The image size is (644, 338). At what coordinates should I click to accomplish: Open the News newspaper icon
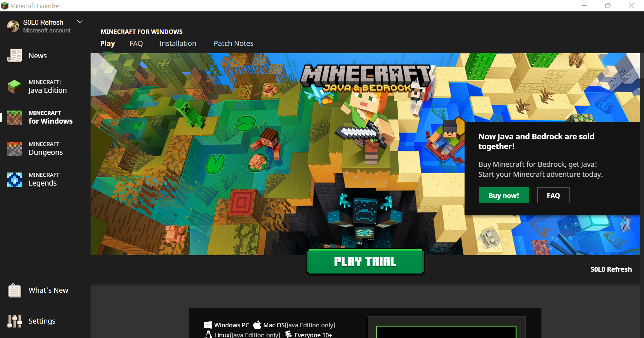[14, 56]
